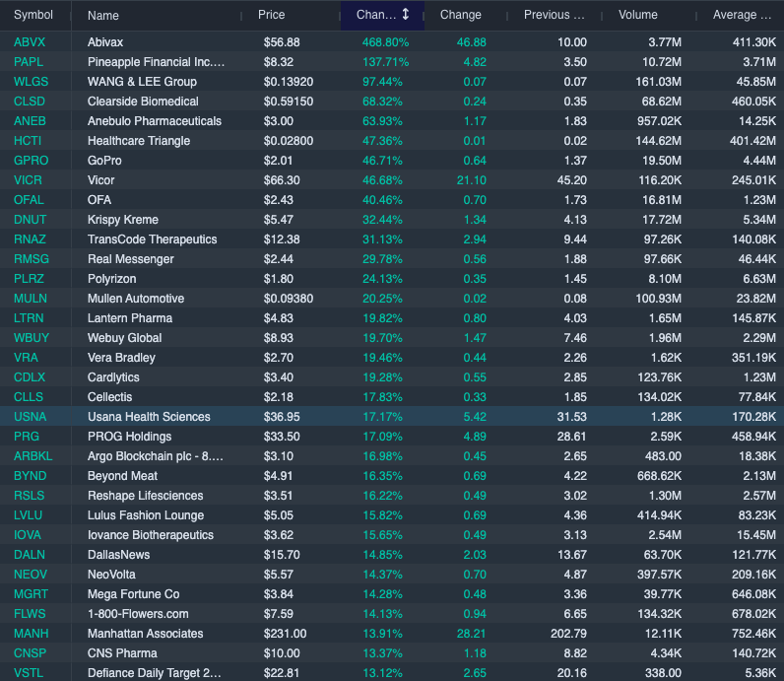Viewport: 784px width, 681px height.
Task: Sort by the Average column header
Action: coord(742,15)
